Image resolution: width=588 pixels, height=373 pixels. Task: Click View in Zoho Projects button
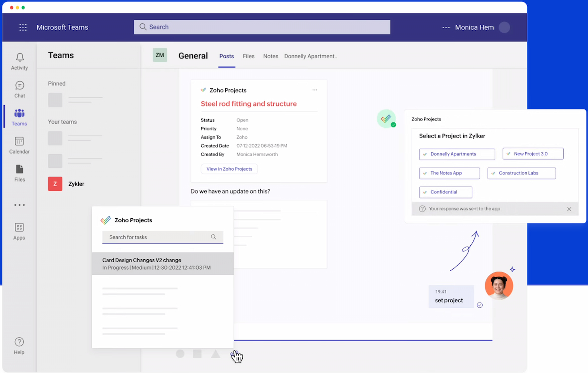pos(229,169)
